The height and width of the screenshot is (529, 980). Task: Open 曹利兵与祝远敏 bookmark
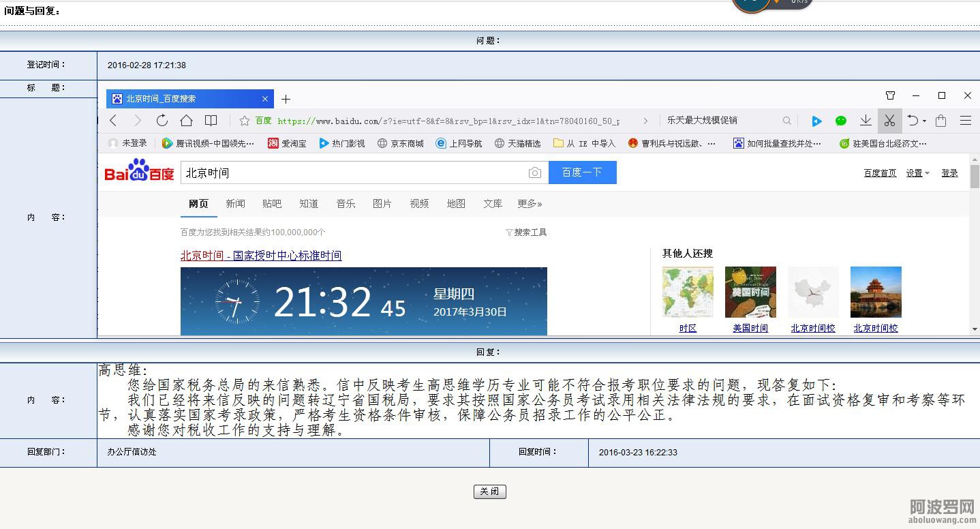tap(673, 143)
